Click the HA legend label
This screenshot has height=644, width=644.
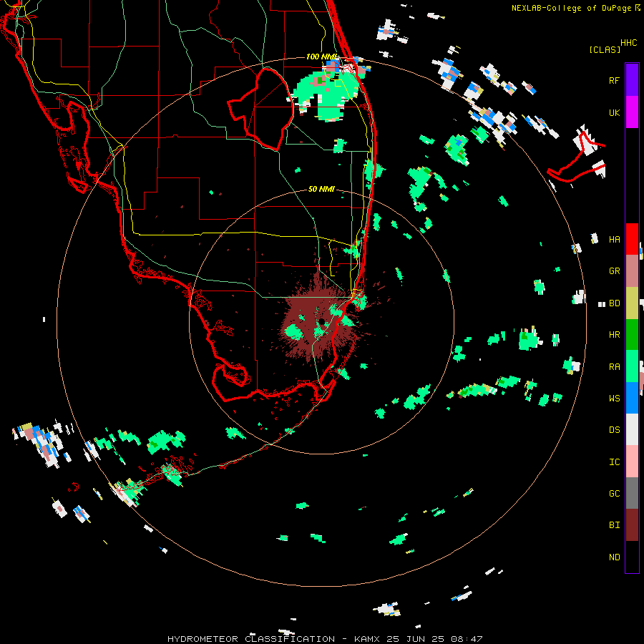coord(614,239)
